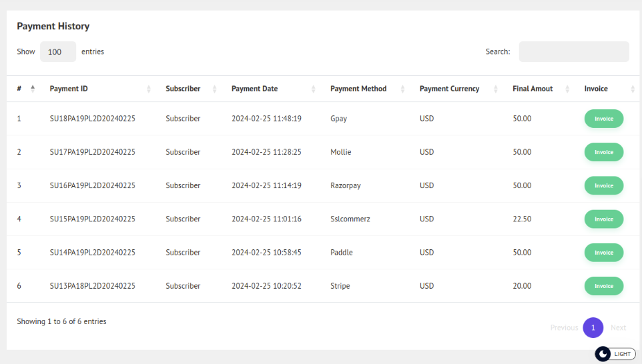Click sort icon beside Payment Date header

pyautogui.click(x=313, y=89)
